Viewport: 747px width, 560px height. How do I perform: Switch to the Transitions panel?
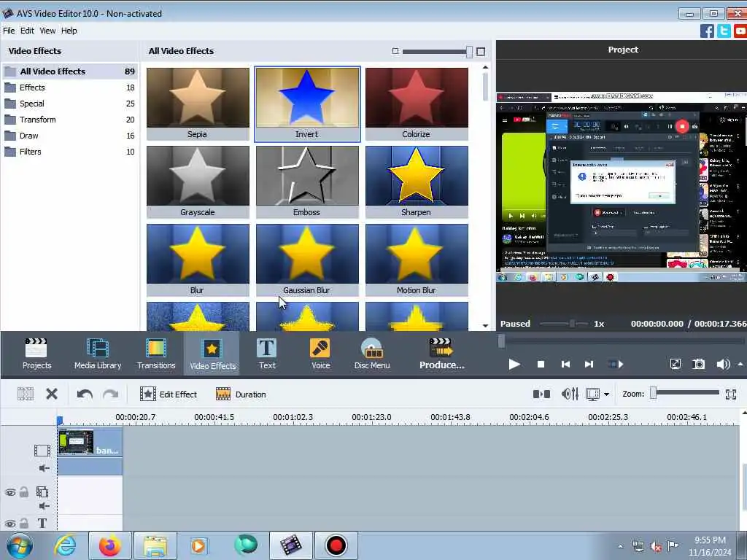point(156,354)
